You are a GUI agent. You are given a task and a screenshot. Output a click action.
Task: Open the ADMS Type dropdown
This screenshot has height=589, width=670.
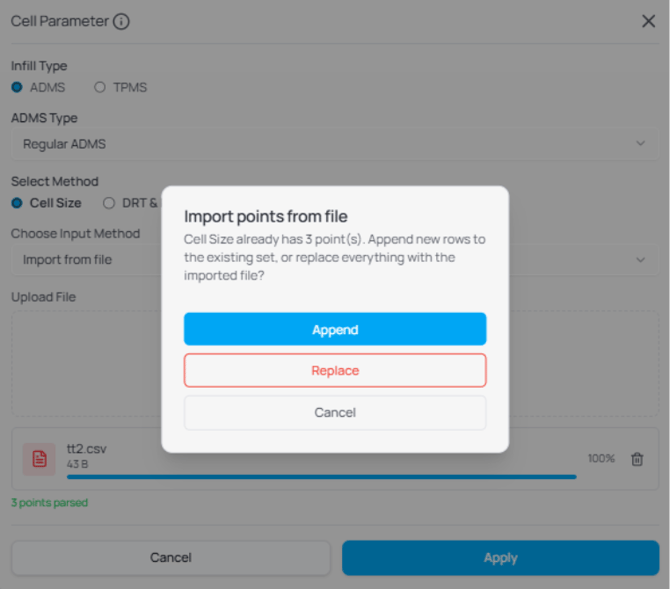[x=335, y=144]
